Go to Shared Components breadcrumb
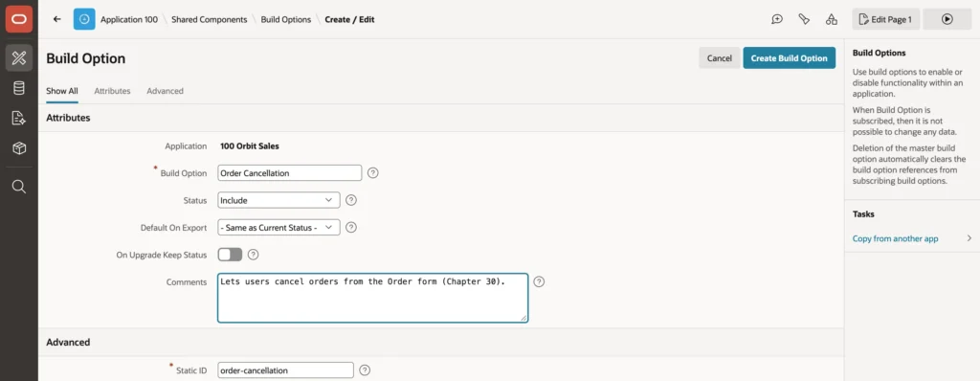This screenshot has height=381, width=980. (210, 19)
